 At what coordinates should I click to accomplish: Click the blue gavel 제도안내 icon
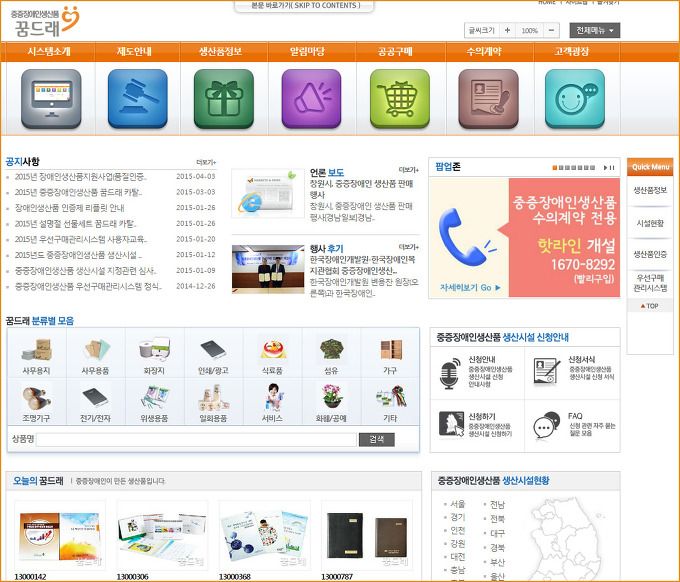click(x=137, y=99)
